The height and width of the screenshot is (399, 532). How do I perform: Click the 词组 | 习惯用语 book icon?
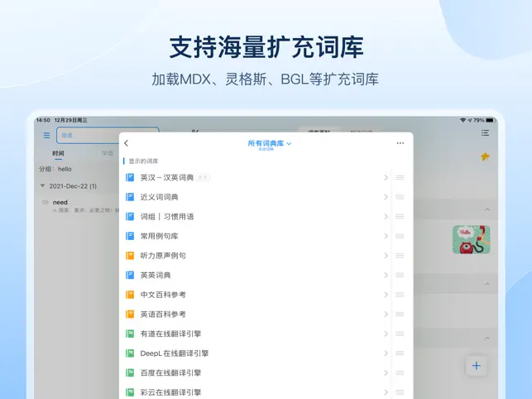[130, 217]
